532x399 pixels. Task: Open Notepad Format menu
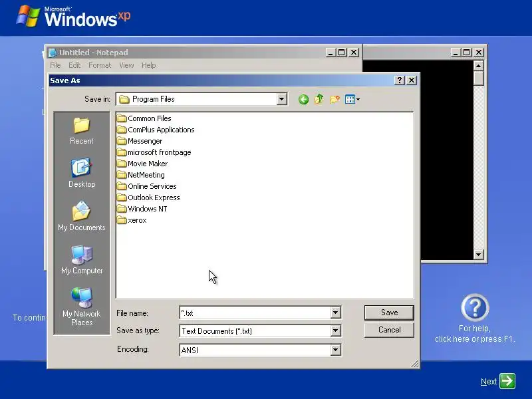[x=100, y=65]
